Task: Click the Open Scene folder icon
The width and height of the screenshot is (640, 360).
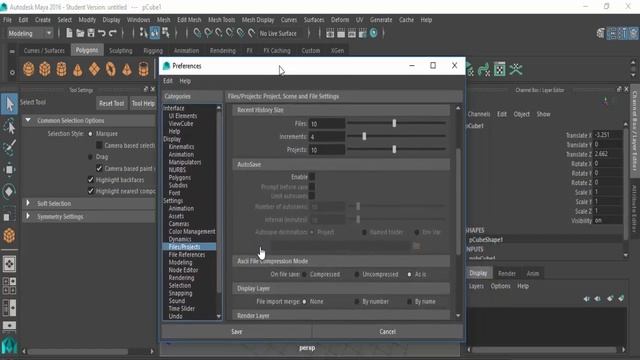Action: click(80, 33)
